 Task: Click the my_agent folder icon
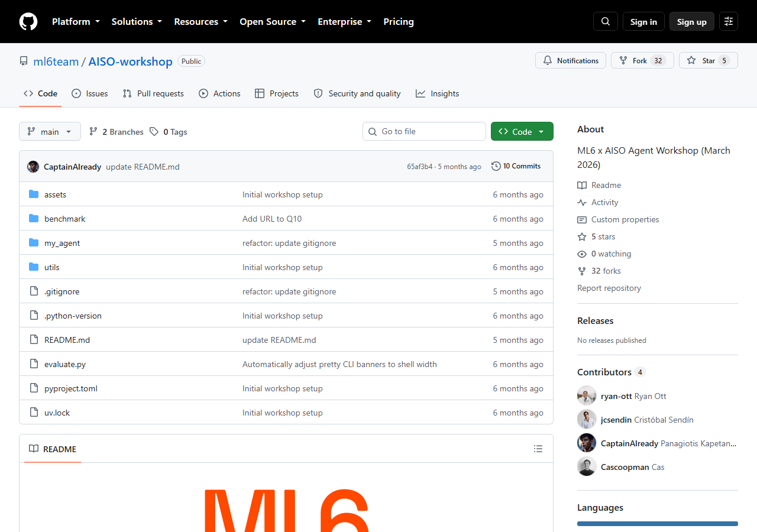[34, 243]
